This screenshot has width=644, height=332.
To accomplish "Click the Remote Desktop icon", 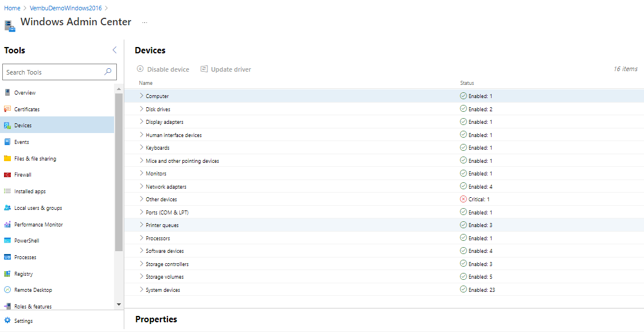I will click(x=7, y=290).
